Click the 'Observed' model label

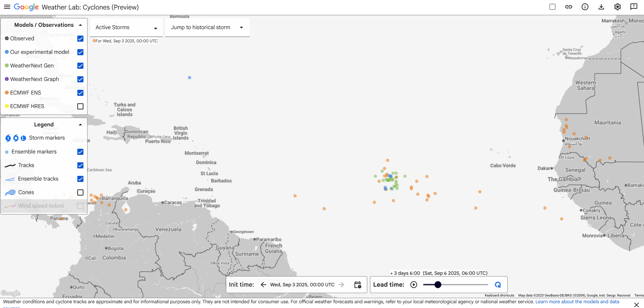[x=22, y=39]
